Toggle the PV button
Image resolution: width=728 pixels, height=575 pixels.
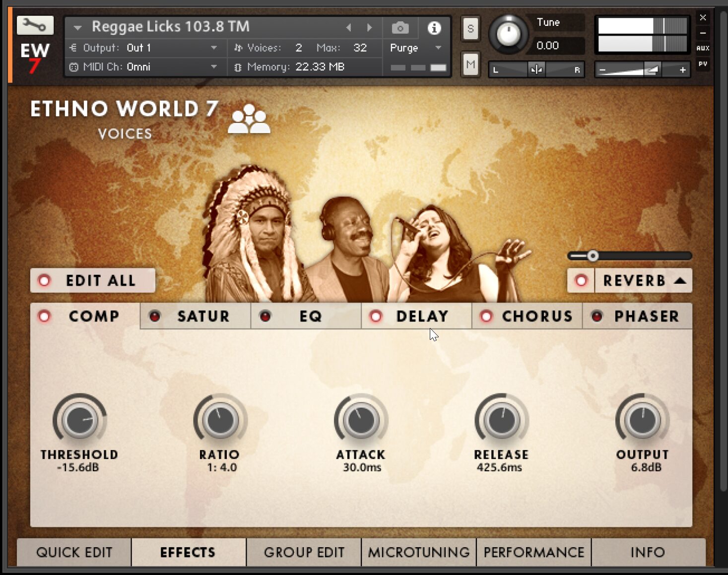pos(703,64)
